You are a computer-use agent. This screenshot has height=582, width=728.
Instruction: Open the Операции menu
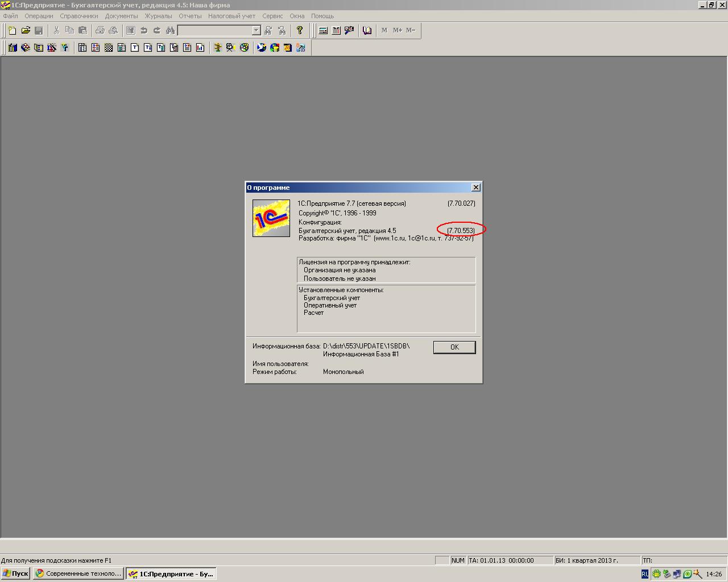[x=39, y=16]
